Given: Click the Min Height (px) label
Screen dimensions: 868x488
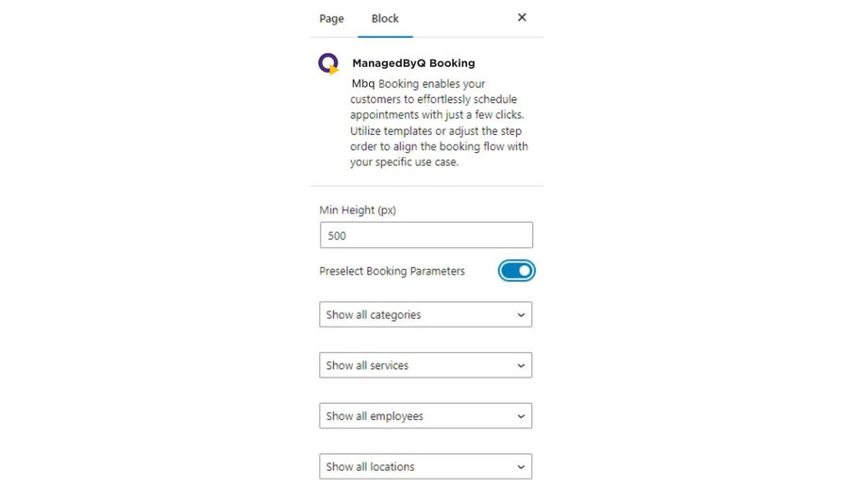Looking at the screenshot, I should (358, 210).
